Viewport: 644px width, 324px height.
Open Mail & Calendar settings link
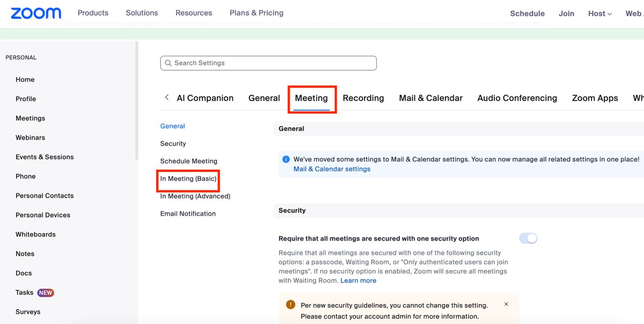(x=332, y=169)
